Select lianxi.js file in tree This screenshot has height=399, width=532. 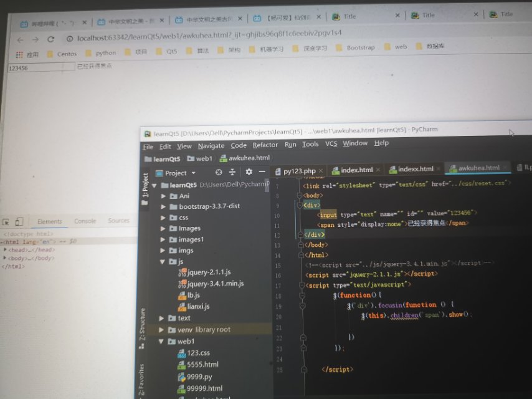(x=194, y=306)
